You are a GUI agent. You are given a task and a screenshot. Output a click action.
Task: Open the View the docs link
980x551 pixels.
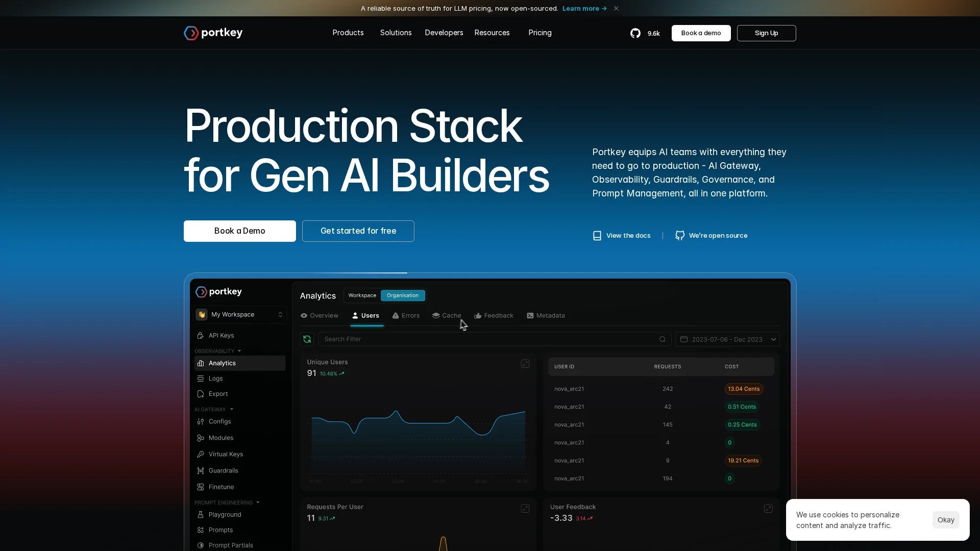pyautogui.click(x=622, y=236)
